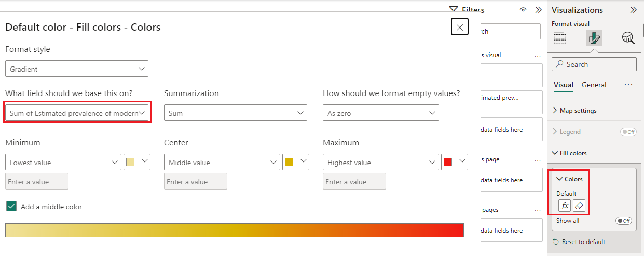Click Reset to default
644x256 pixels.
(x=579, y=241)
